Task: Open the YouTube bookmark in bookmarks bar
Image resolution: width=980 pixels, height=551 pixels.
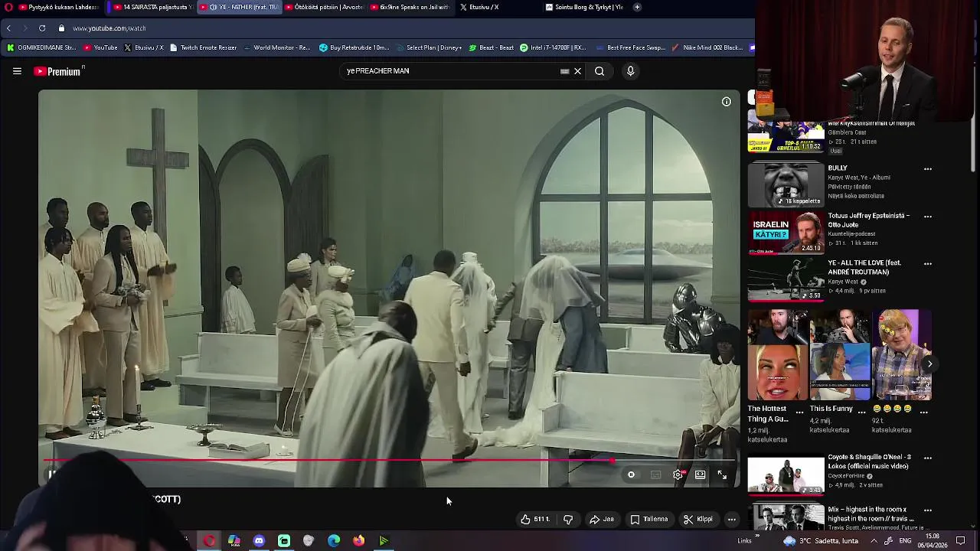Action: point(100,47)
